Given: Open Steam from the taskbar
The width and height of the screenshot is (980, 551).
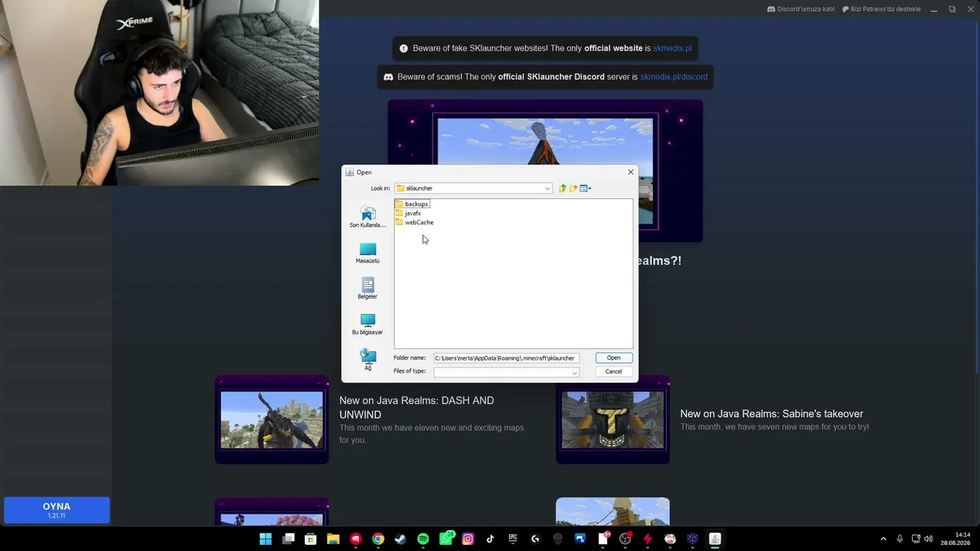Looking at the screenshot, I should click(400, 539).
